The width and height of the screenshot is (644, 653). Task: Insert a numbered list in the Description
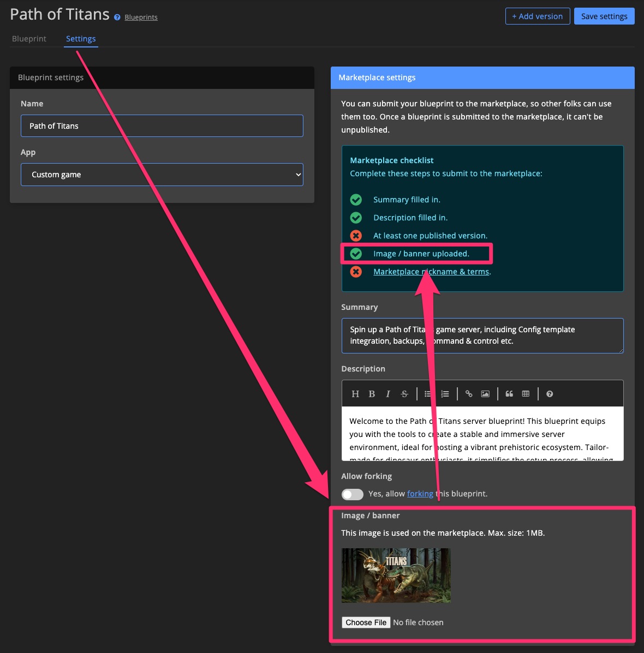click(x=445, y=393)
